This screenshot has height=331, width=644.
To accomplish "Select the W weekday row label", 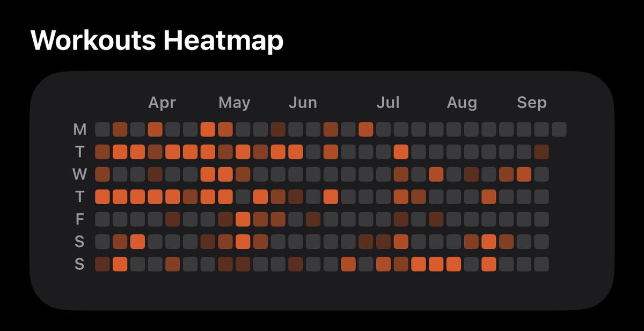I will coord(79,174).
